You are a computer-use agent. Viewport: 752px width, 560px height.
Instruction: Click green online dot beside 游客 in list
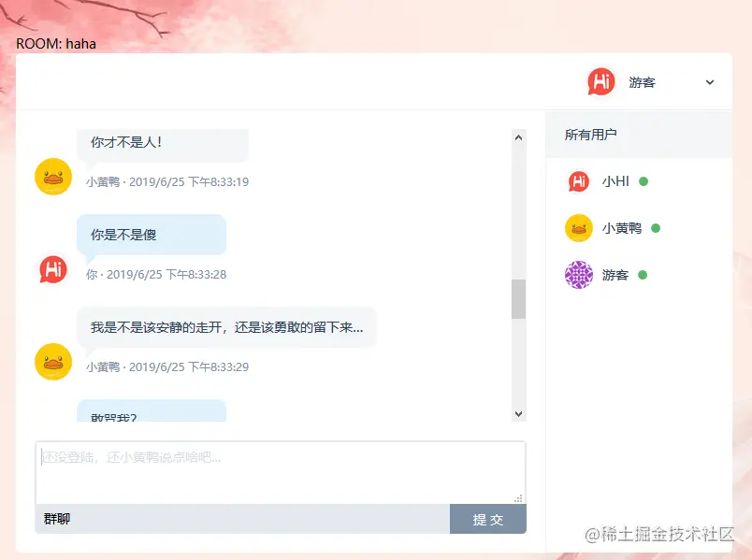(643, 275)
